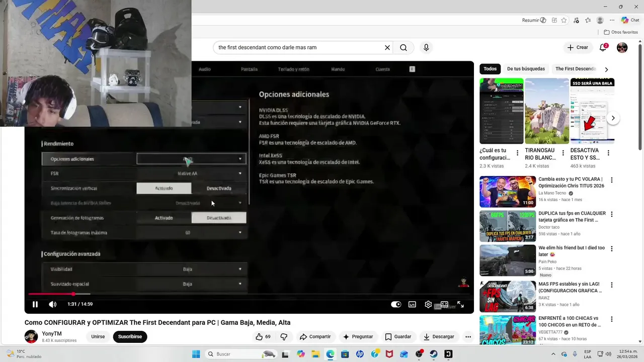Viewport: 644px width, 362px height.
Task: Open the HP app from the taskbar
Action: point(360,354)
